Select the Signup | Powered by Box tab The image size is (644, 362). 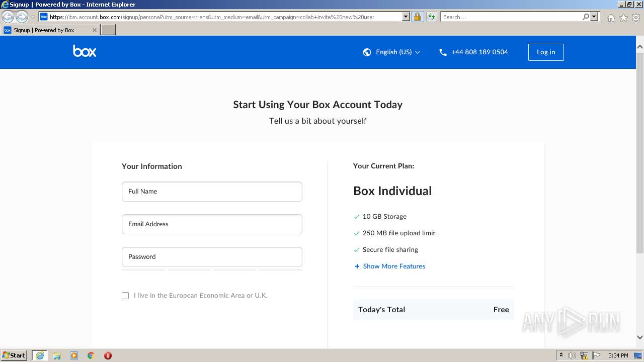point(49,30)
